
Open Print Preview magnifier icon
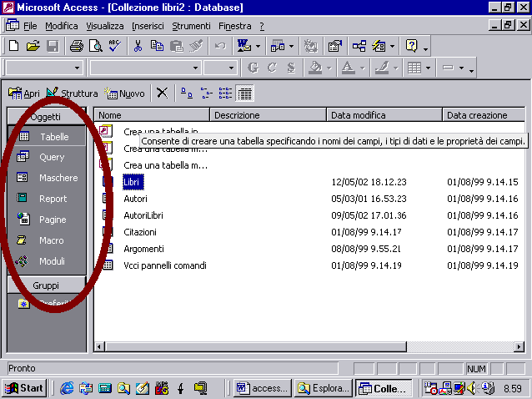96,46
